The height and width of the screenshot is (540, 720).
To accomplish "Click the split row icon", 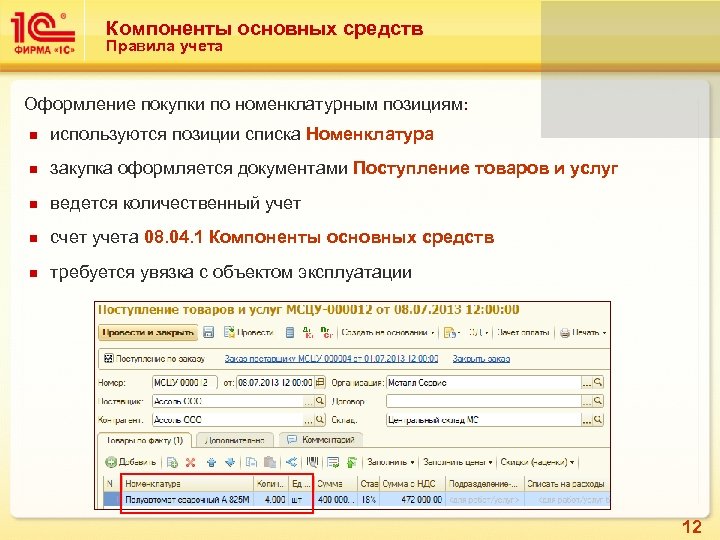I will 292,462.
